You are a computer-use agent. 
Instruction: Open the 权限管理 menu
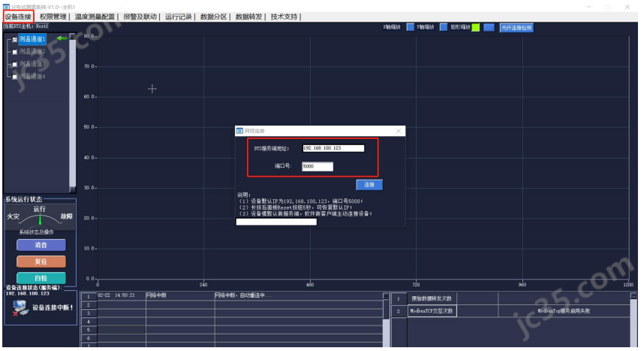click(x=53, y=17)
